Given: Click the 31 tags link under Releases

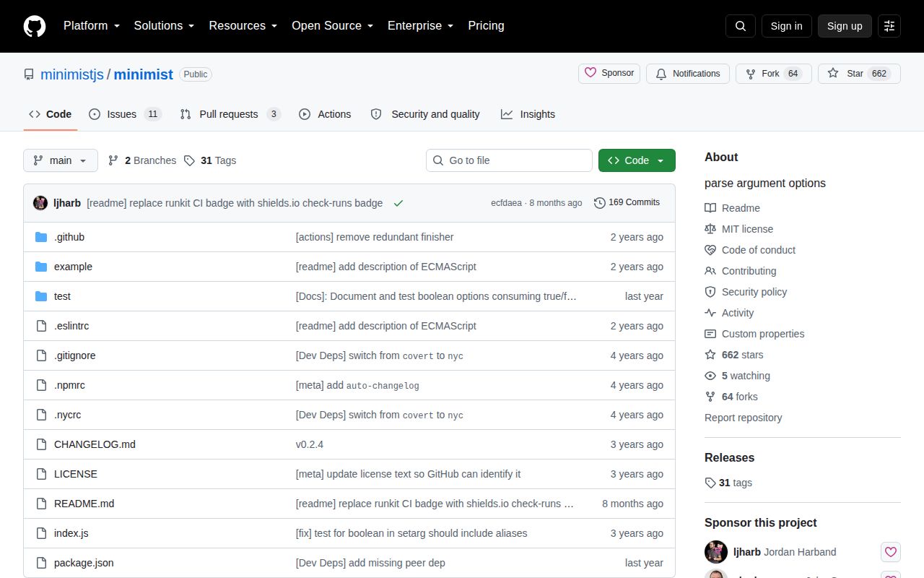Looking at the screenshot, I should 728,483.
